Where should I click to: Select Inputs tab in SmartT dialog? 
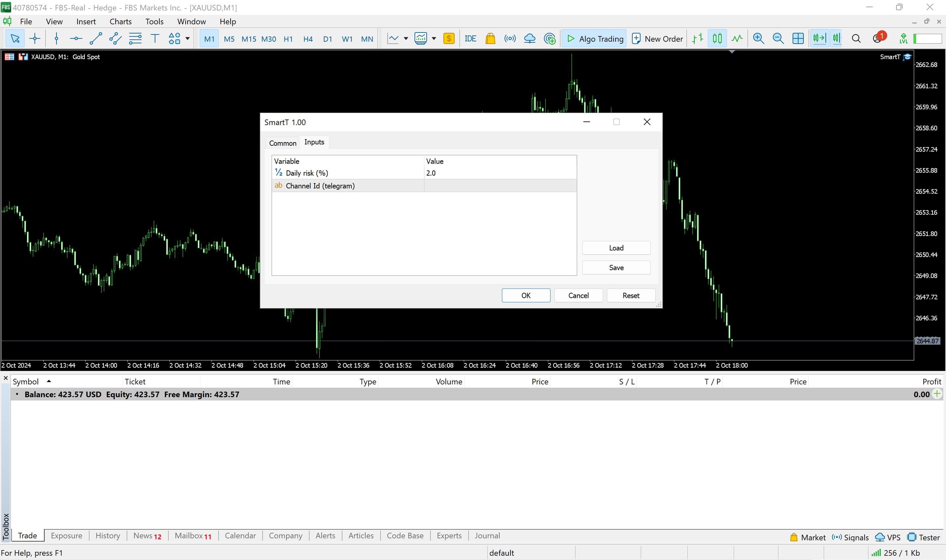(314, 142)
